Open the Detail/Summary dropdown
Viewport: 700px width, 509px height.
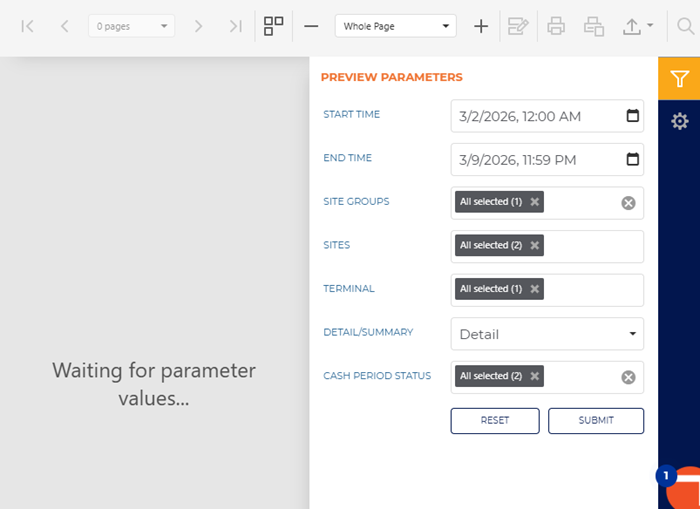click(547, 334)
